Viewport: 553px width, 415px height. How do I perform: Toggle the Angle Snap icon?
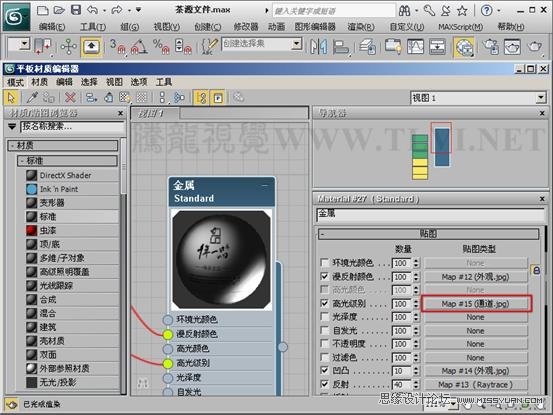click(139, 47)
